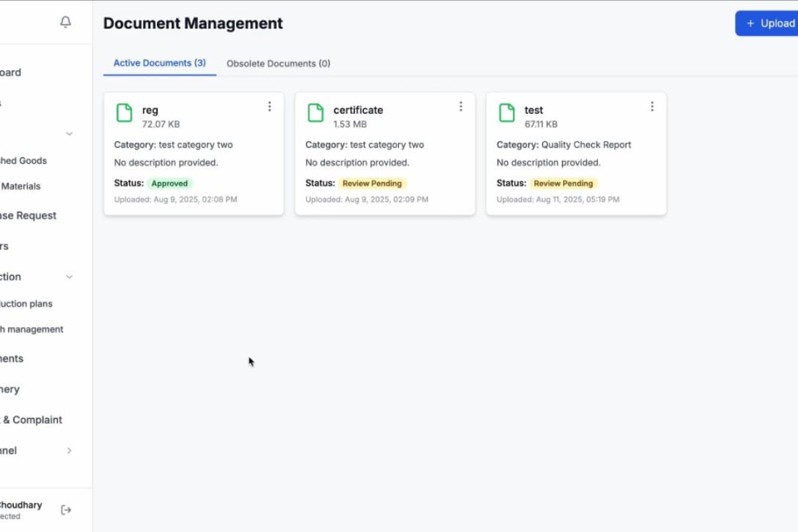The width and height of the screenshot is (798, 532).
Task: Open the Batch management sidebar item
Action: tap(31, 329)
